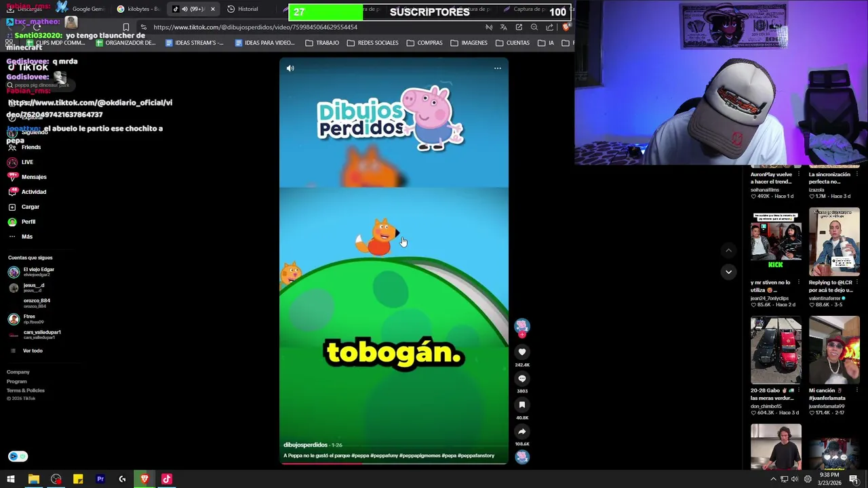The width and height of the screenshot is (868, 488).
Task: Open the Company footer link
Action: tap(18, 372)
